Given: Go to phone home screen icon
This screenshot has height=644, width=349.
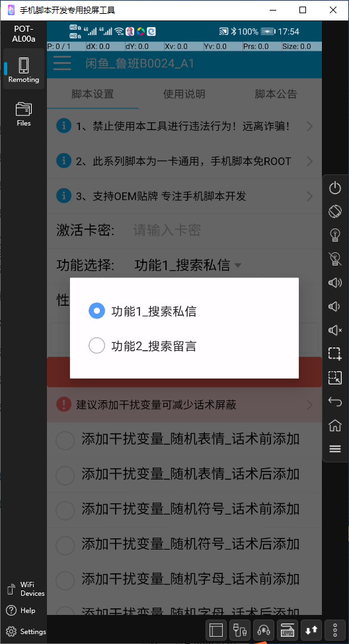Looking at the screenshot, I should 335,425.
